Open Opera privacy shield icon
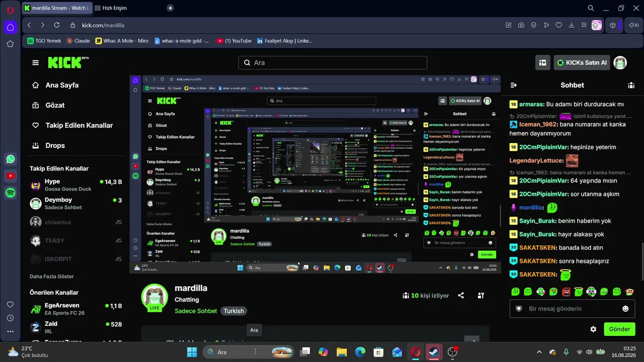The width and height of the screenshot is (644, 362). pyautogui.click(x=533, y=25)
